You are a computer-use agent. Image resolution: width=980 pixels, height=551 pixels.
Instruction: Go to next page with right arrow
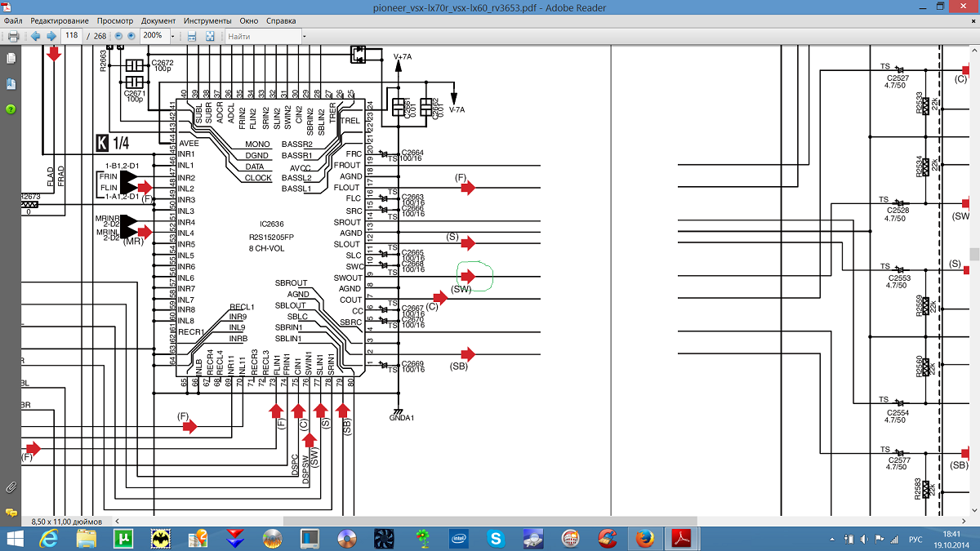coord(51,36)
